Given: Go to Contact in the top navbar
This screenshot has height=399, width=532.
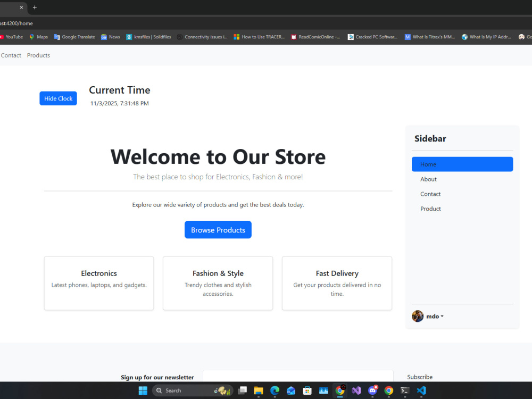Looking at the screenshot, I should 11,55.
